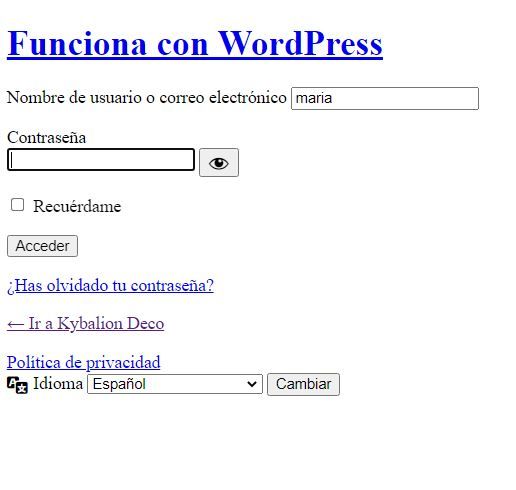Viewport: 516px width, 490px height.
Task: Click the left arrow before Ir a Kybalion
Action: [x=15, y=324]
